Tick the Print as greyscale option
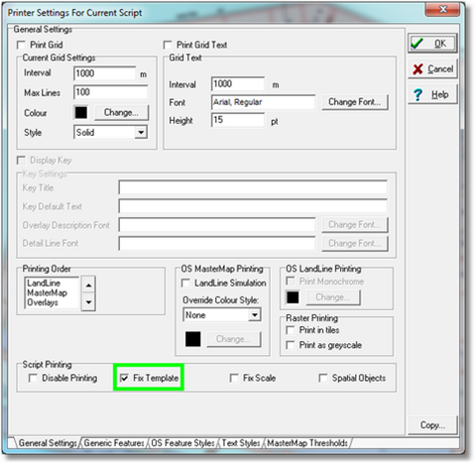This screenshot has width=476, height=465. [291, 345]
